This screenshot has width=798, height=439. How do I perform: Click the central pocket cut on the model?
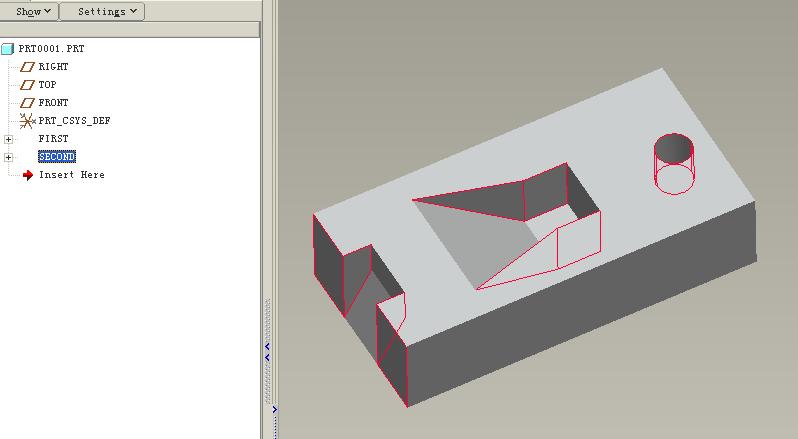504,224
